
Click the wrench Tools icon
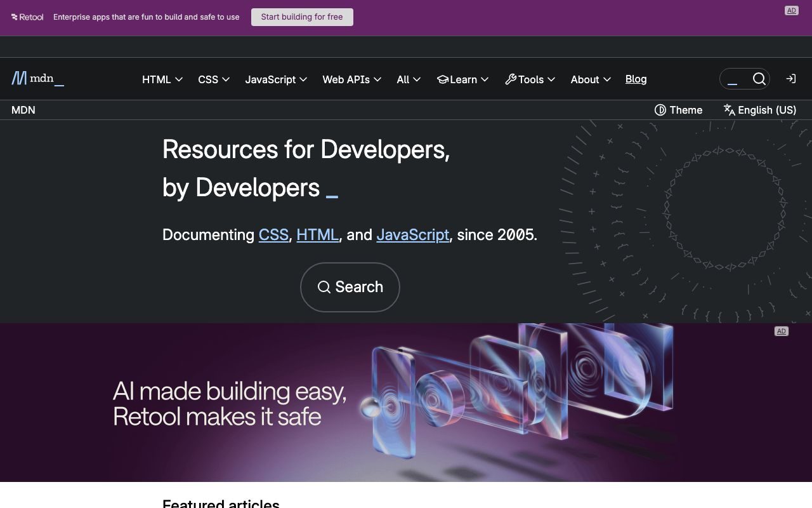[x=511, y=79]
